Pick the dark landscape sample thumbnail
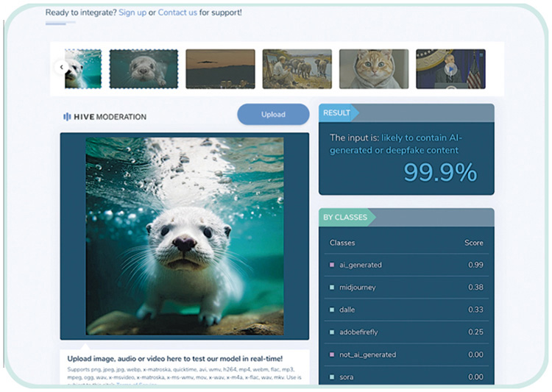 (220, 69)
